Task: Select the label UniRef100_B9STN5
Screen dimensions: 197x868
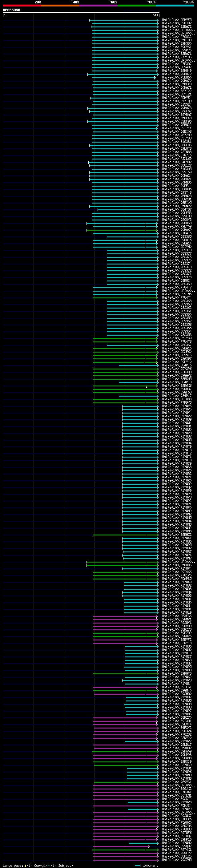Action: pyautogui.click(x=176, y=294)
